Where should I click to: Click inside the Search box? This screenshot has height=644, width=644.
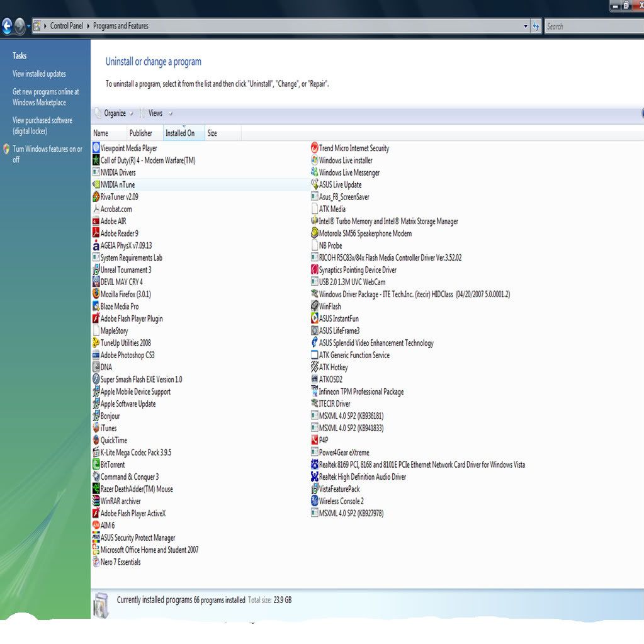594,26
